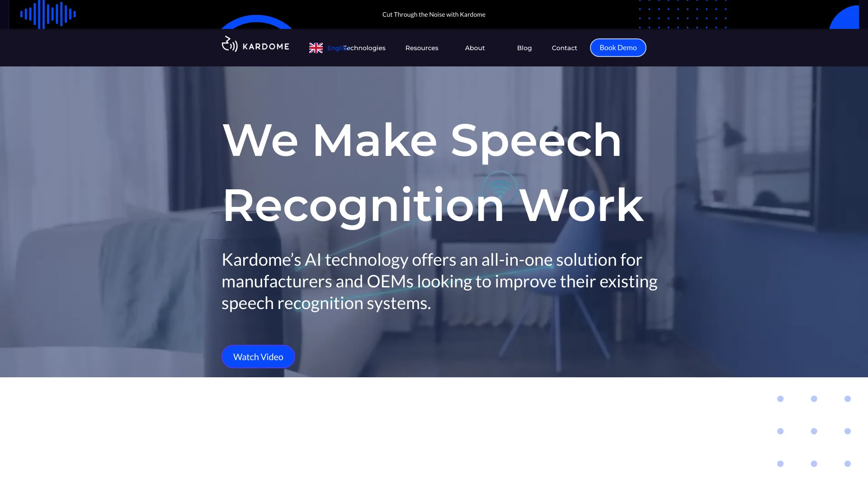The width and height of the screenshot is (868, 488).
Task: Open the Blog menu item
Action: [524, 47]
